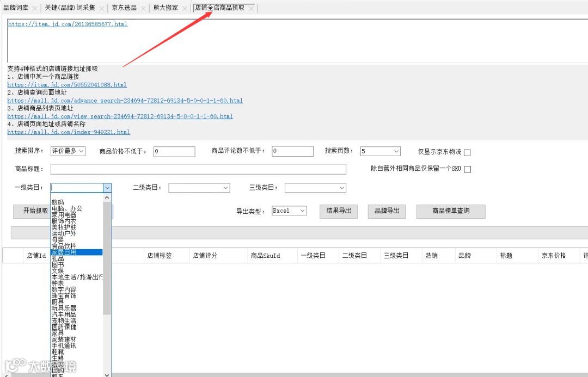Open the view_search example shop link
Image resolution: width=588 pixels, height=377 pixels.
tap(120, 116)
